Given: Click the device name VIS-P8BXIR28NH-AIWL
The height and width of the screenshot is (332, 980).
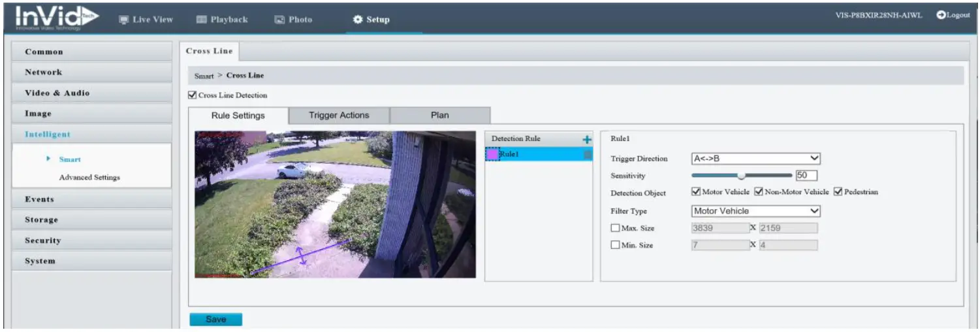Looking at the screenshot, I should [x=879, y=16].
